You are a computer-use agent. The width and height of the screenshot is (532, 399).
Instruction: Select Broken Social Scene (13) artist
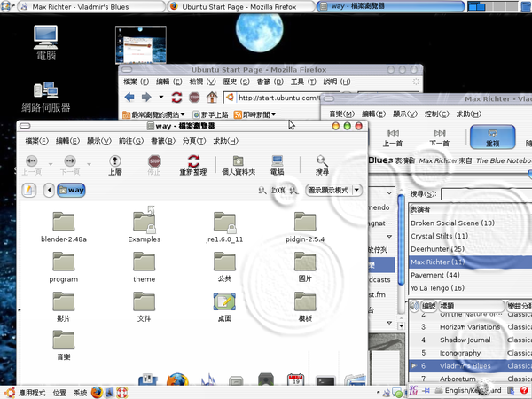click(x=471, y=223)
